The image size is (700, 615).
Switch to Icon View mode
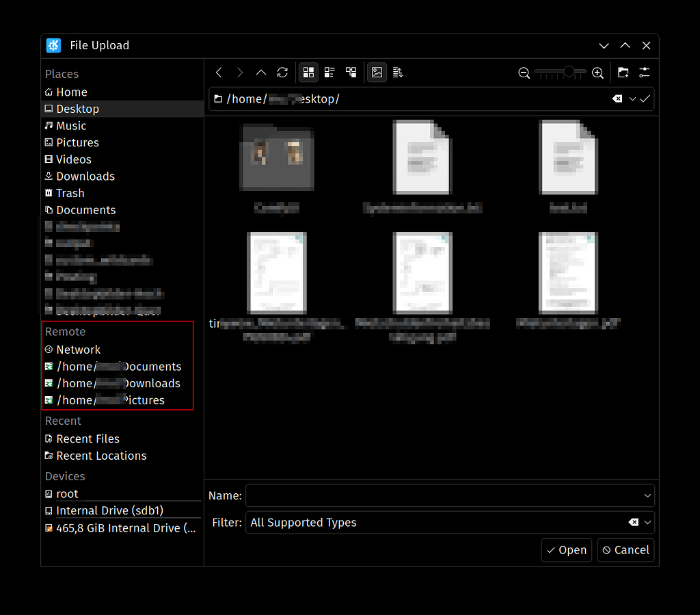coord(308,73)
